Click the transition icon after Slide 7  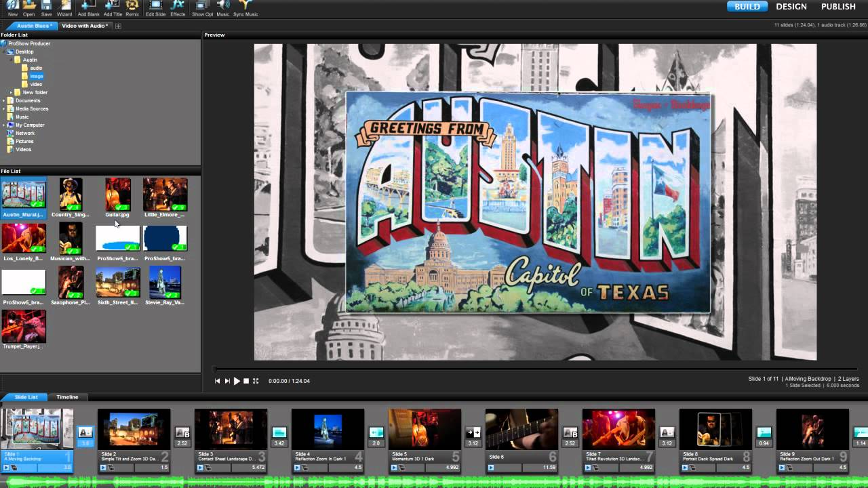click(667, 432)
